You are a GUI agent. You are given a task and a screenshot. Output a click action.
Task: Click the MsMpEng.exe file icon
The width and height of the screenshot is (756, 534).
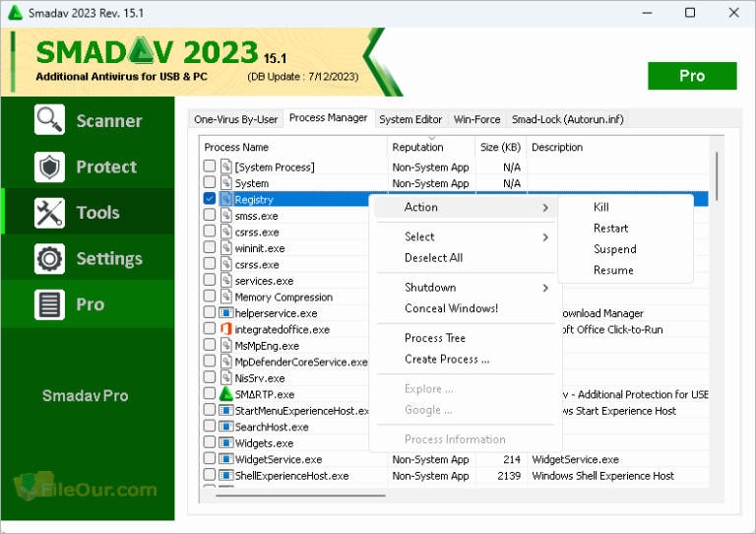coord(226,346)
